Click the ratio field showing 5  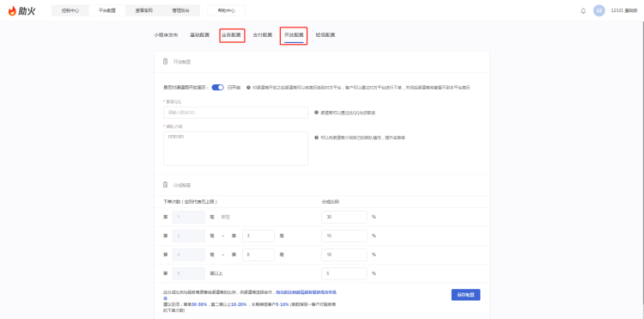pyautogui.click(x=344, y=273)
